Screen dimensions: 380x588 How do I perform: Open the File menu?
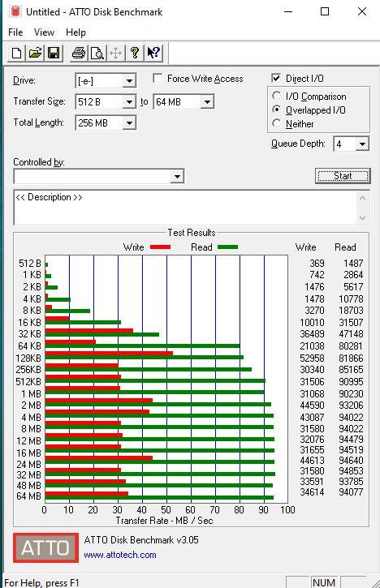[x=15, y=32]
